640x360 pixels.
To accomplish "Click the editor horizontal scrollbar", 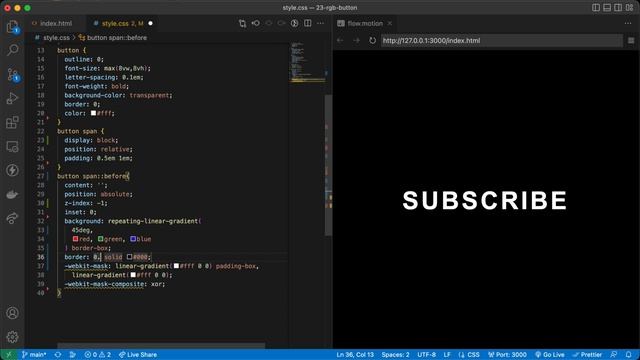I will (161, 346).
